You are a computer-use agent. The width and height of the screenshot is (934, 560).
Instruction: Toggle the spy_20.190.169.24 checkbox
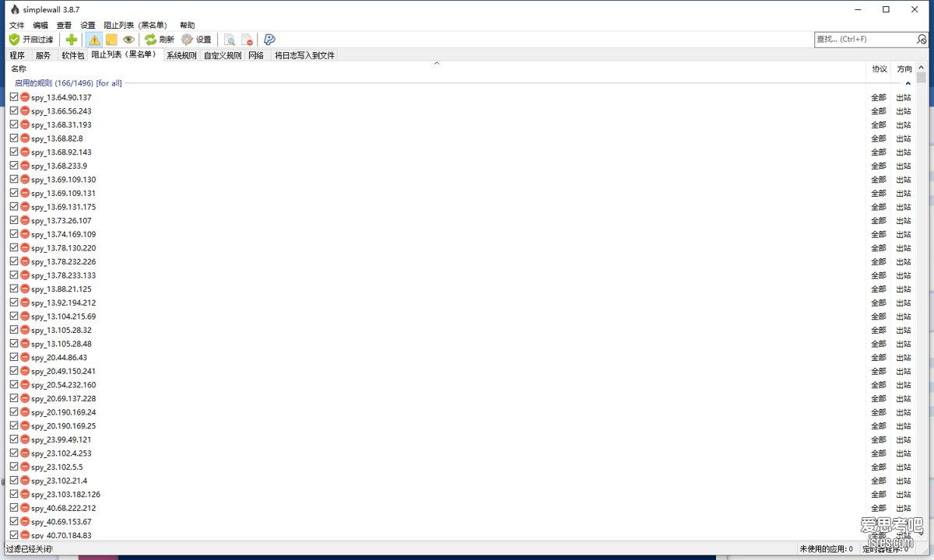pos(14,412)
